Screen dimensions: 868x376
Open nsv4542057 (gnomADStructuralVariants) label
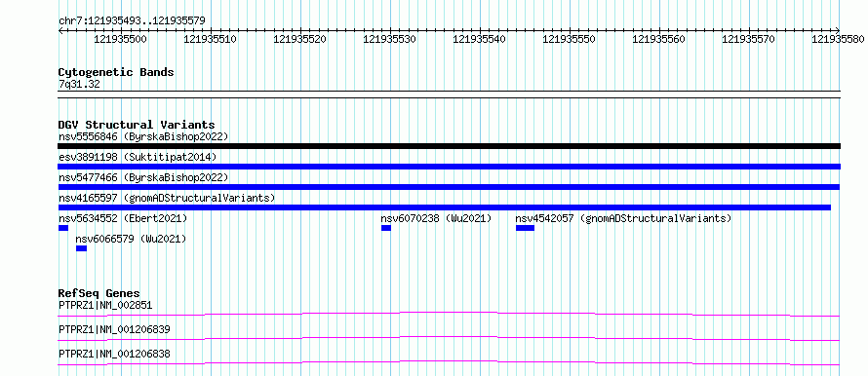623,218
